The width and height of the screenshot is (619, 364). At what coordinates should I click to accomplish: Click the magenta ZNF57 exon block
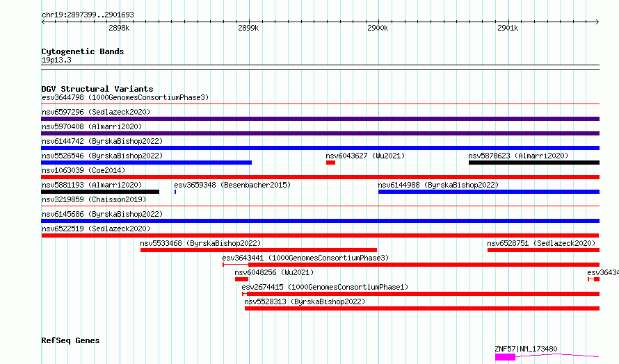pos(506,357)
